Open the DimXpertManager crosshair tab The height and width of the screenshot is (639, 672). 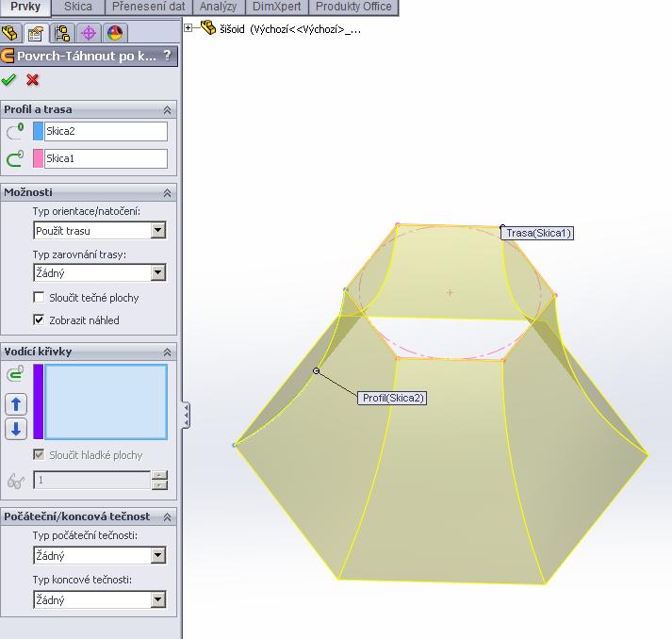(90, 34)
